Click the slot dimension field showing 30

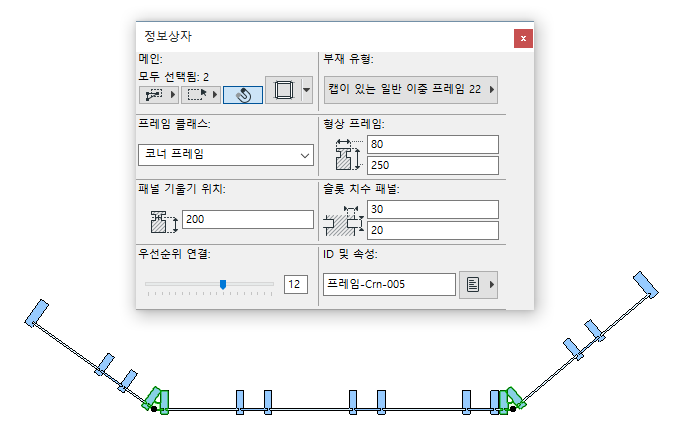[432, 209]
